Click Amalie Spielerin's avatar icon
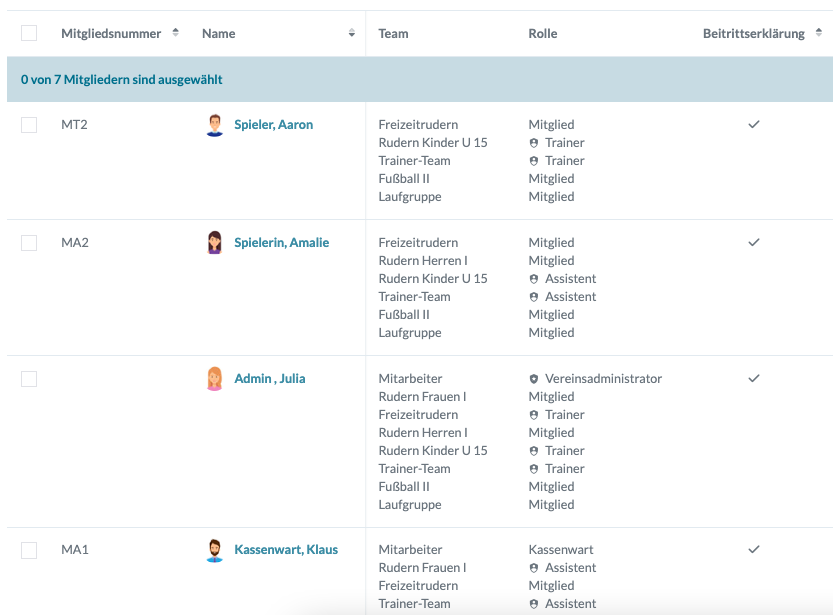Screen dimensions: 833x615 tap(214, 243)
